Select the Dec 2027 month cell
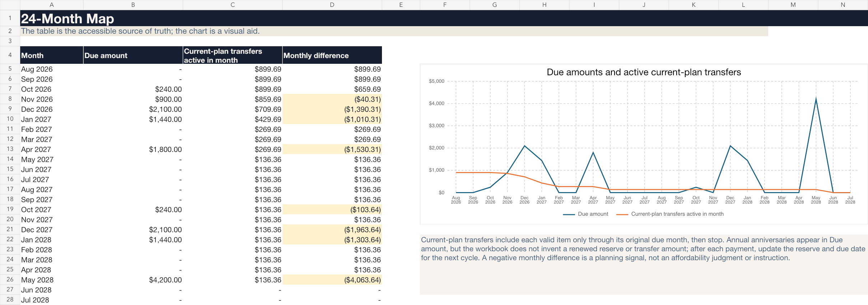Image resolution: width=868 pixels, height=305 pixels. pyautogui.click(x=52, y=230)
